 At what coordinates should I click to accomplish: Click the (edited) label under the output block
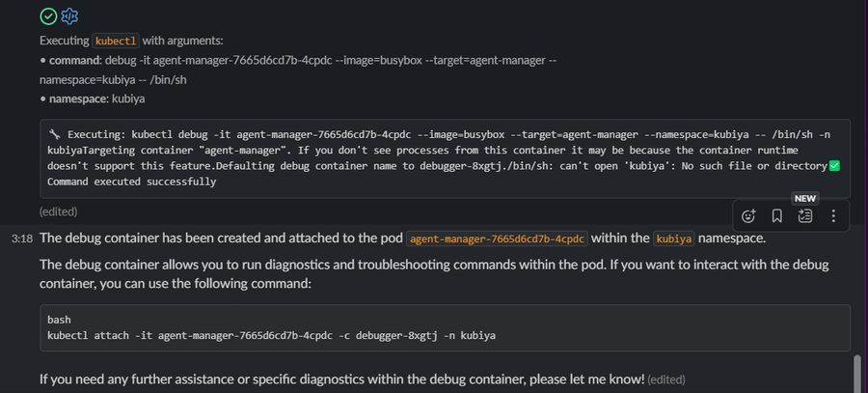[58, 211]
